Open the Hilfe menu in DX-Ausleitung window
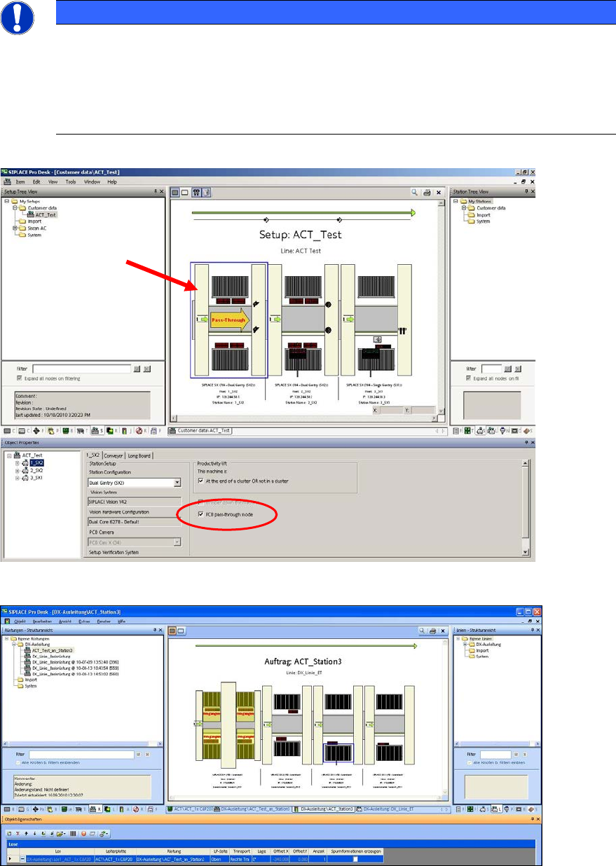The height and width of the screenshot is (866, 616). [122, 620]
